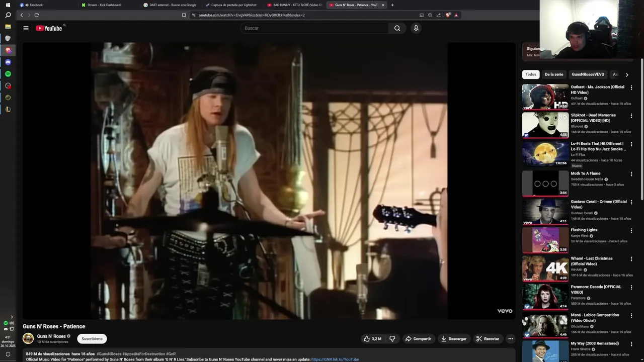
Task: Share the page using the address bar share icon
Action: (438, 15)
